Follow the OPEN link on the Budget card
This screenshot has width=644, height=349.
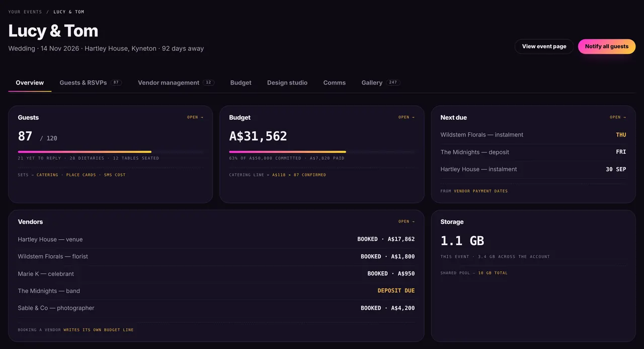click(407, 117)
